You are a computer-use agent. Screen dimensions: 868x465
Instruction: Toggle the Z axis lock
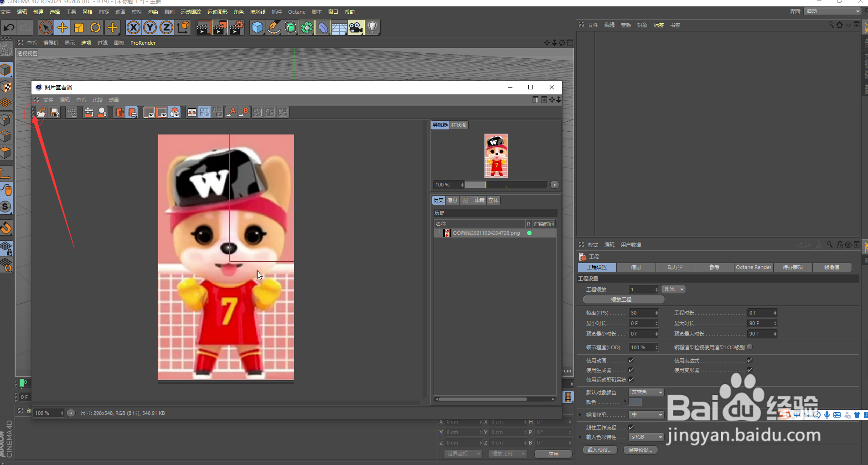166,28
